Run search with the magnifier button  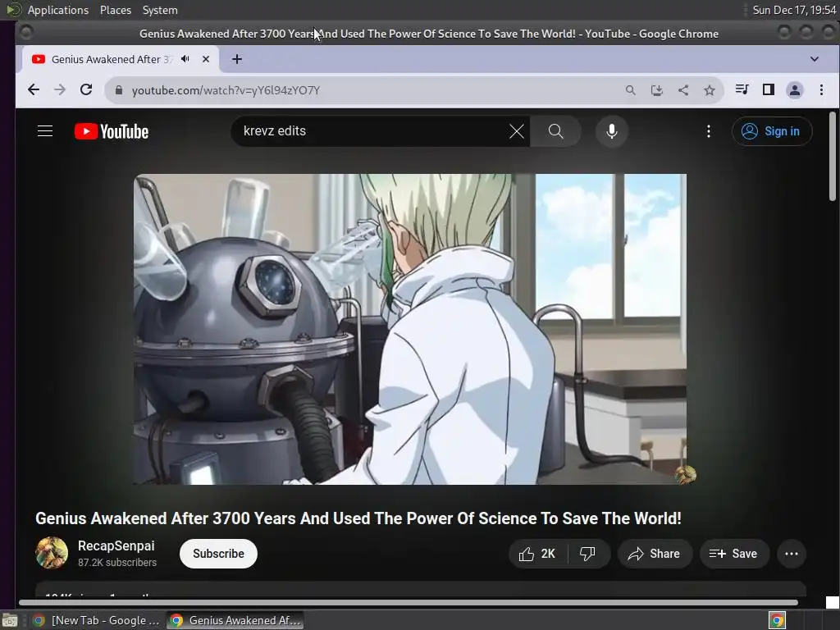555,131
